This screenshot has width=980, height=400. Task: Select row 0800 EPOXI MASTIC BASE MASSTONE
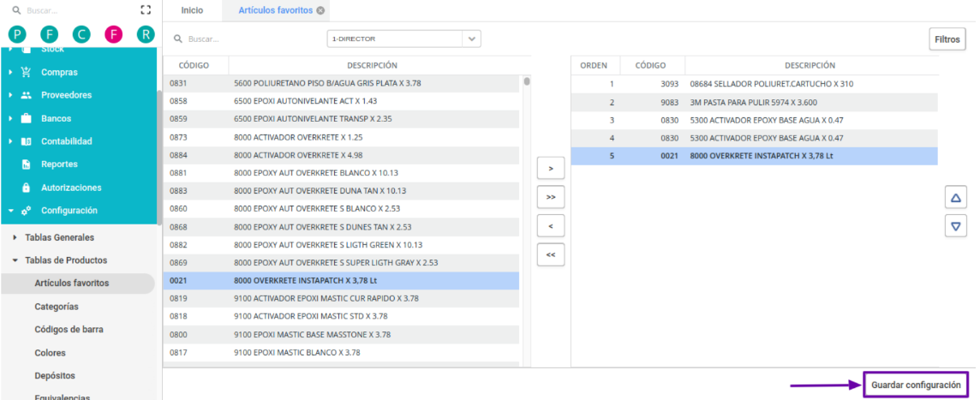pyautogui.click(x=341, y=334)
